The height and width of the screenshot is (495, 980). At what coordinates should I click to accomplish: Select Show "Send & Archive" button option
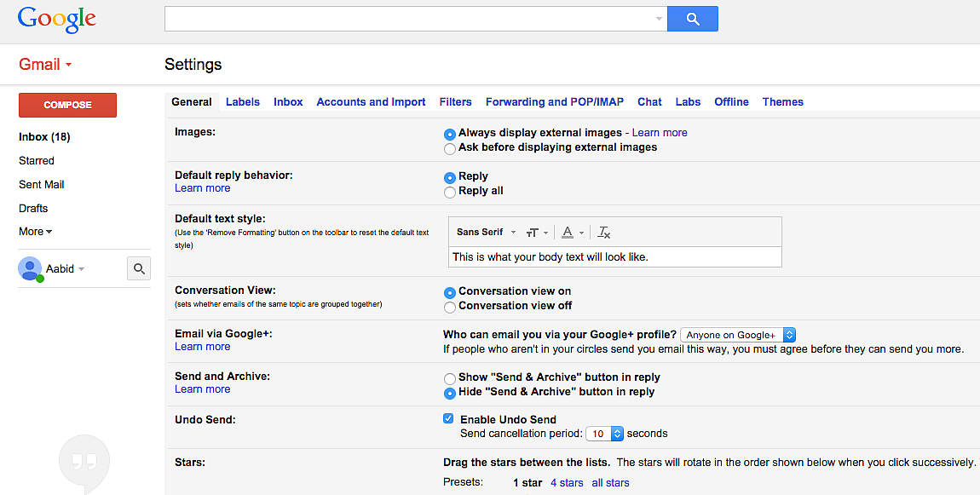pyautogui.click(x=449, y=379)
